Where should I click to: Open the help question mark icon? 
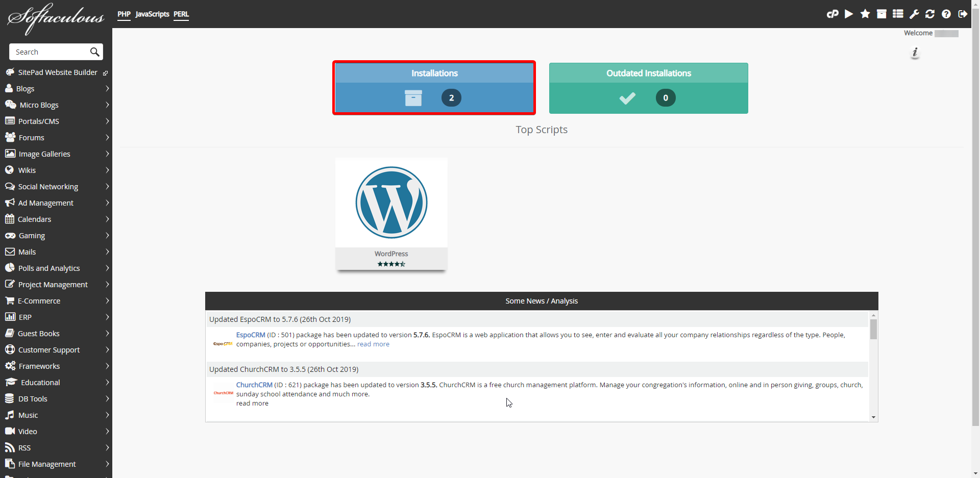pyautogui.click(x=946, y=14)
